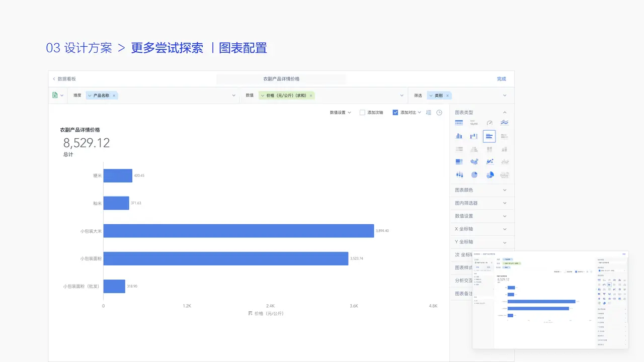Remove the 类别 filter tag
644x362 pixels.
pyautogui.click(x=447, y=96)
